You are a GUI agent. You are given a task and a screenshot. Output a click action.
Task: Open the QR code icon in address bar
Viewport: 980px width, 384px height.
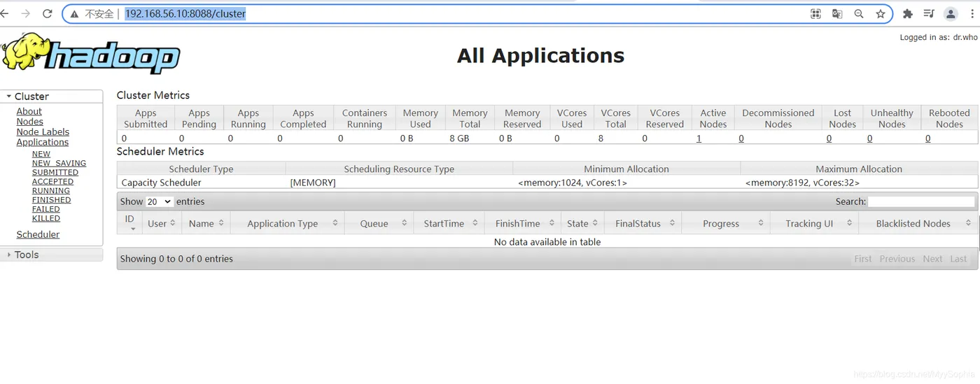click(815, 13)
